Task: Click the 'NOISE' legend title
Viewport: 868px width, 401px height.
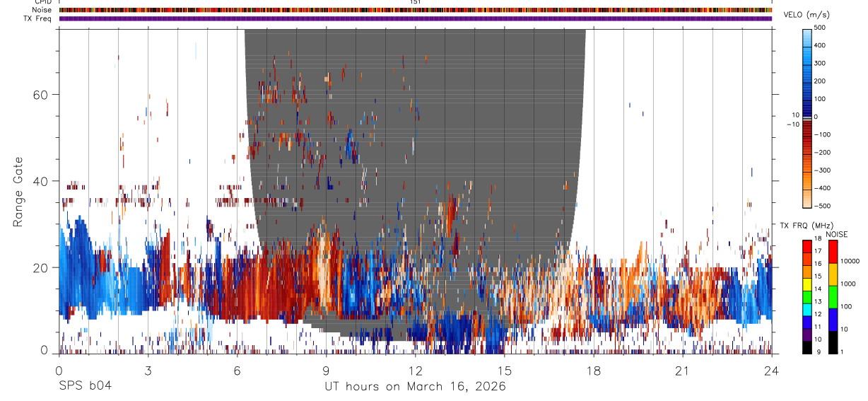Action: [x=836, y=234]
